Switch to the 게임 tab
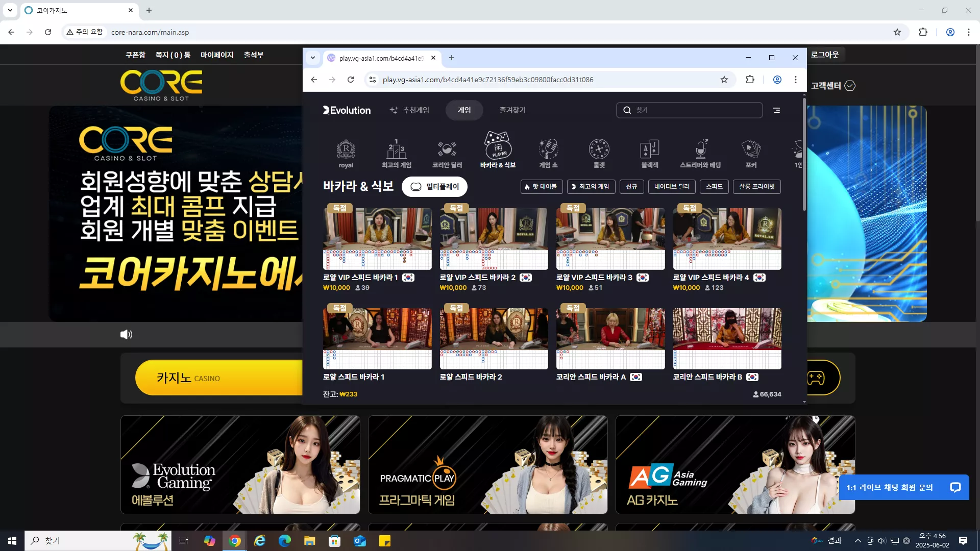 click(464, 110)
